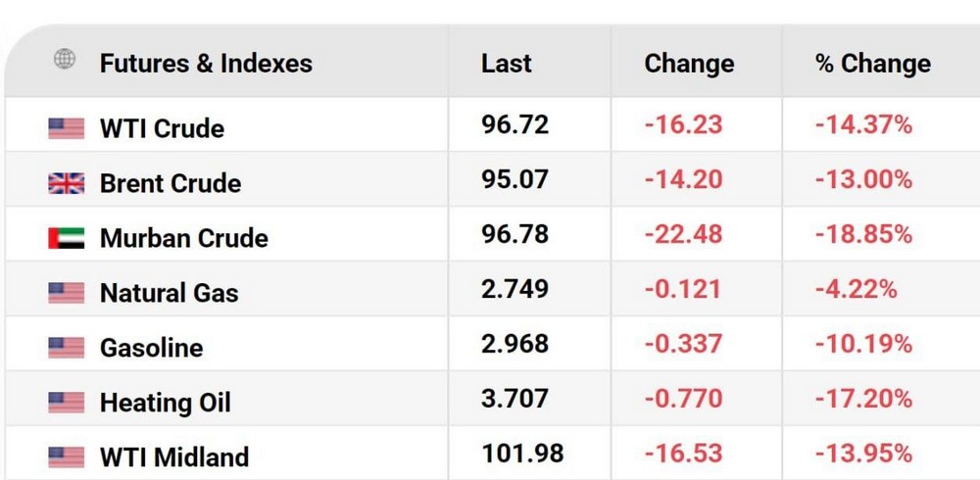The image size is (980, 480).
Task: Click WTI Crude last price 96.72
Action: click(515, 125)
